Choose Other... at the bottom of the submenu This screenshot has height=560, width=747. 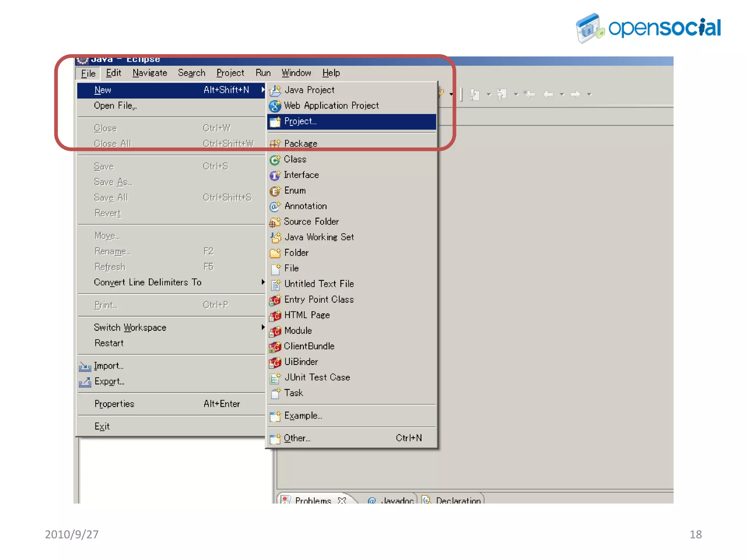point(297,438)
